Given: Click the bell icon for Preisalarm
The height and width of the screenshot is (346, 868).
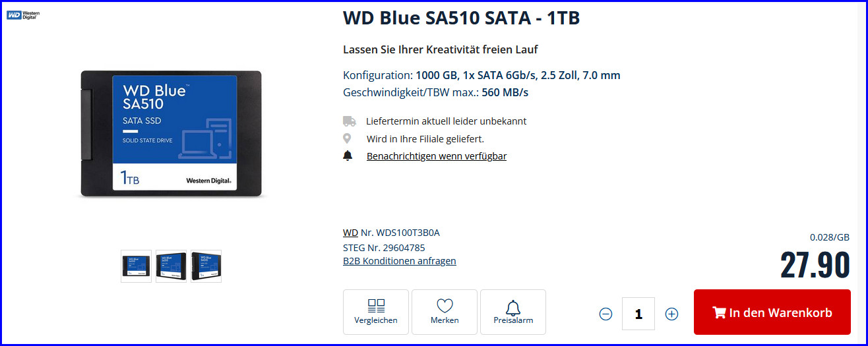Looking at the screenshot, I should (513, 306).
